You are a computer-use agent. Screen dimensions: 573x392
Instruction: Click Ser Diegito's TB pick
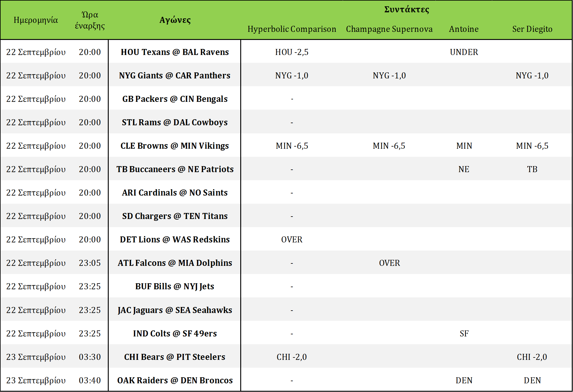(x=532, y=169)
